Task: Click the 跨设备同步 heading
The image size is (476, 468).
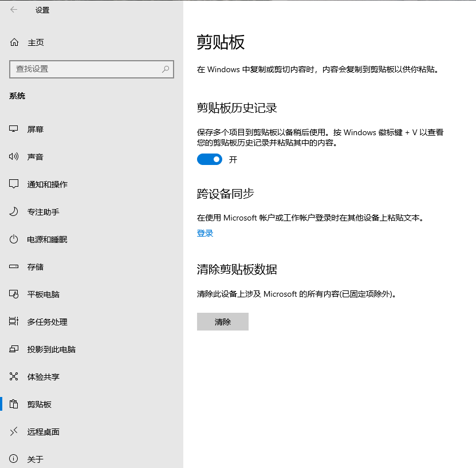Action: tap(225, 194)
